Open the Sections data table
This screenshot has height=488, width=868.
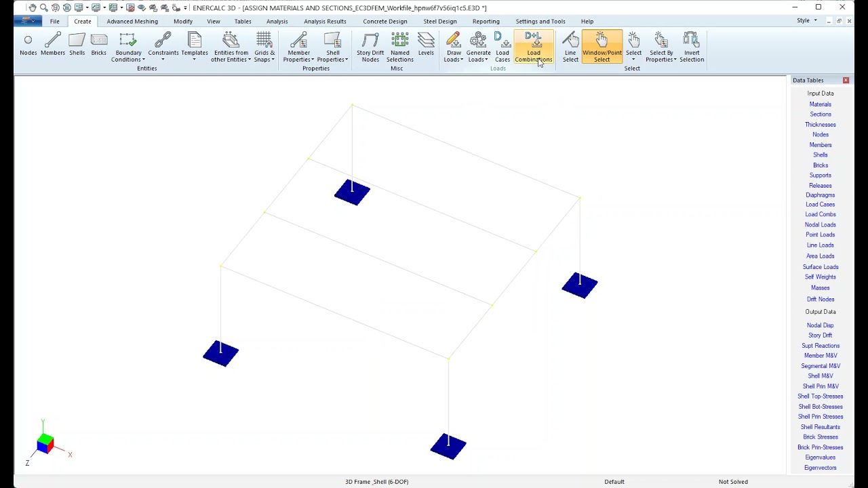[x=821, y=115]
